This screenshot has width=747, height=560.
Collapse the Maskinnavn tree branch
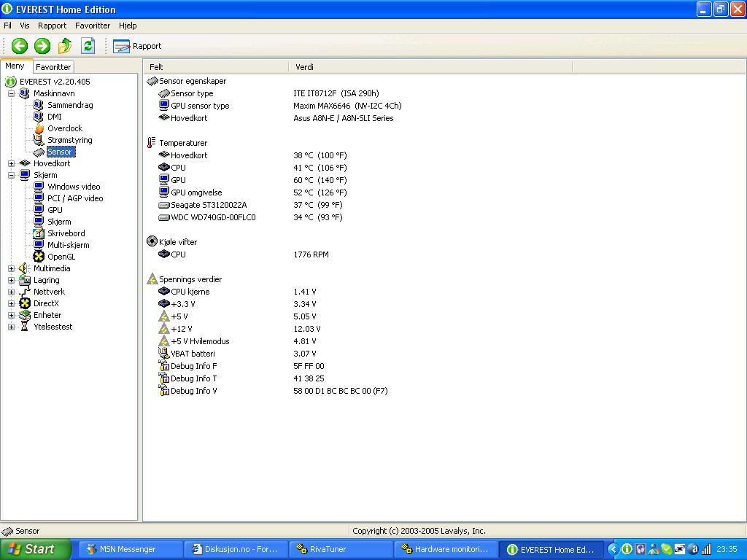tap(12, 93)
